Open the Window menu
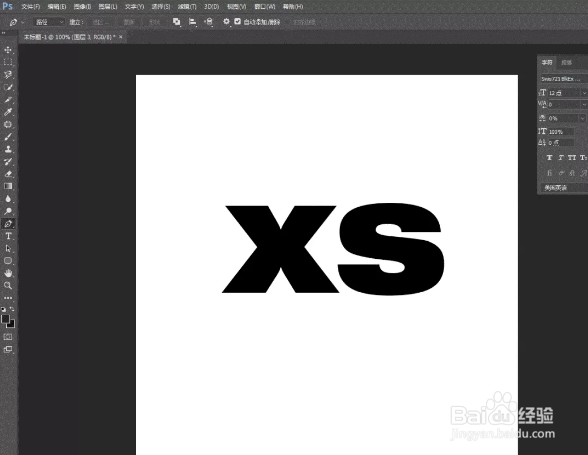This screenshot has width=588, height=455. click(x=264, y=7)
